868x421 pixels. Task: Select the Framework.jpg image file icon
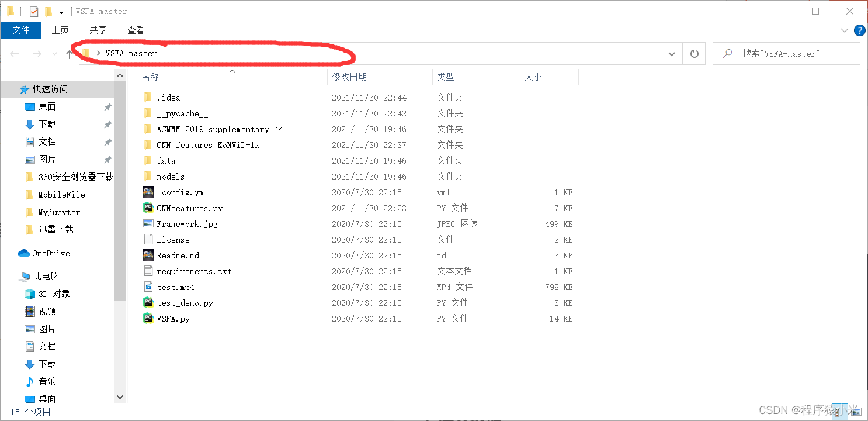pos(148,223)
